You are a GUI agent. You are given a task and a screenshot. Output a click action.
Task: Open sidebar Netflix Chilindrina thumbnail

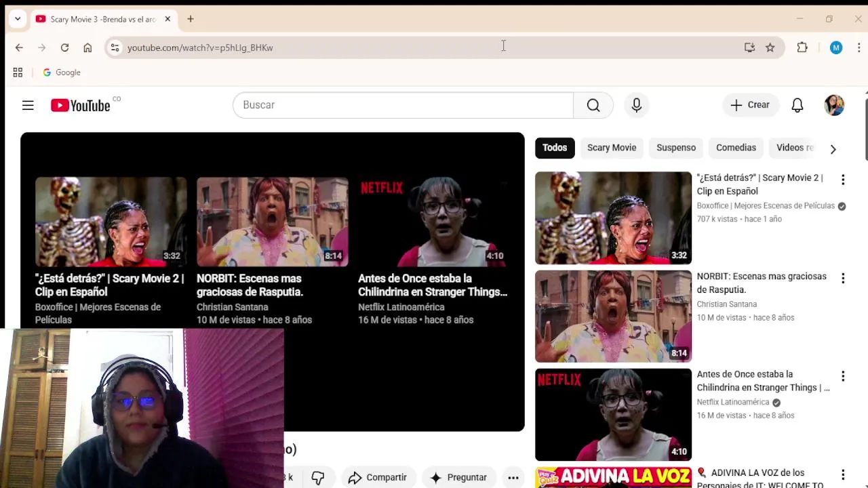click(x=613, y=414)
